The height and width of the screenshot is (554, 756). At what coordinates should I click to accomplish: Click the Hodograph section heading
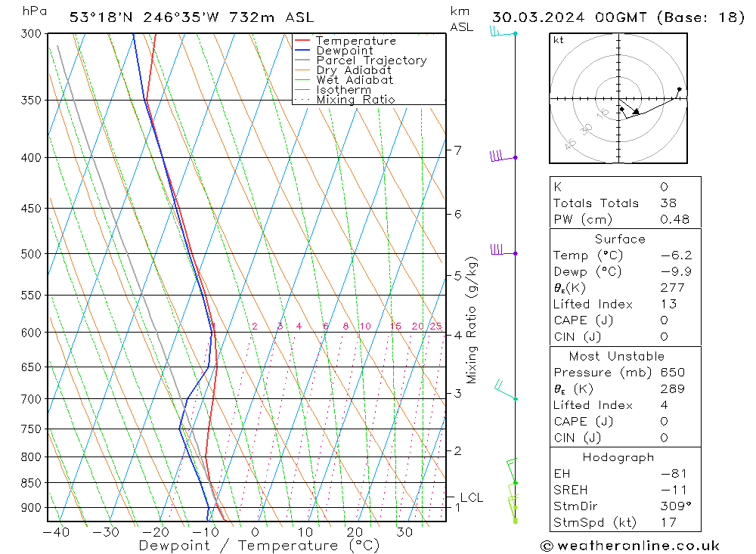(618, 457)
